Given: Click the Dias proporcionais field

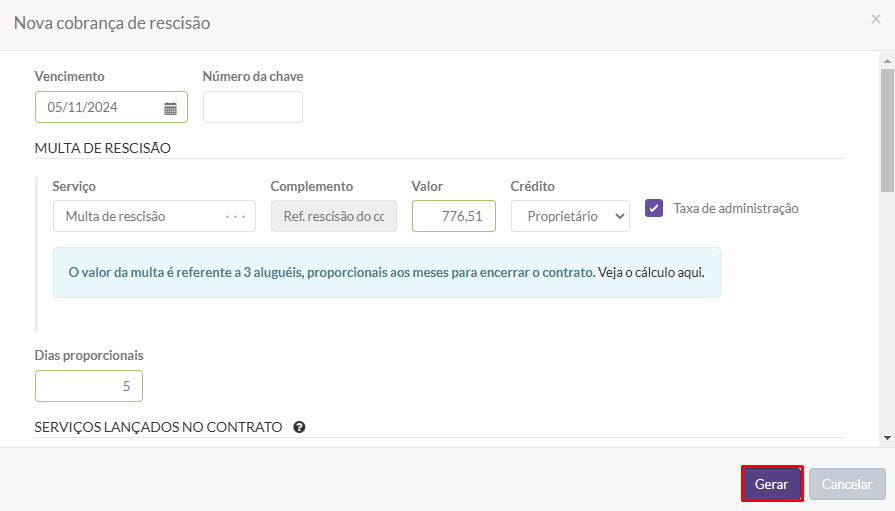Looking at the screenshot, I should [x=88, y=386].
